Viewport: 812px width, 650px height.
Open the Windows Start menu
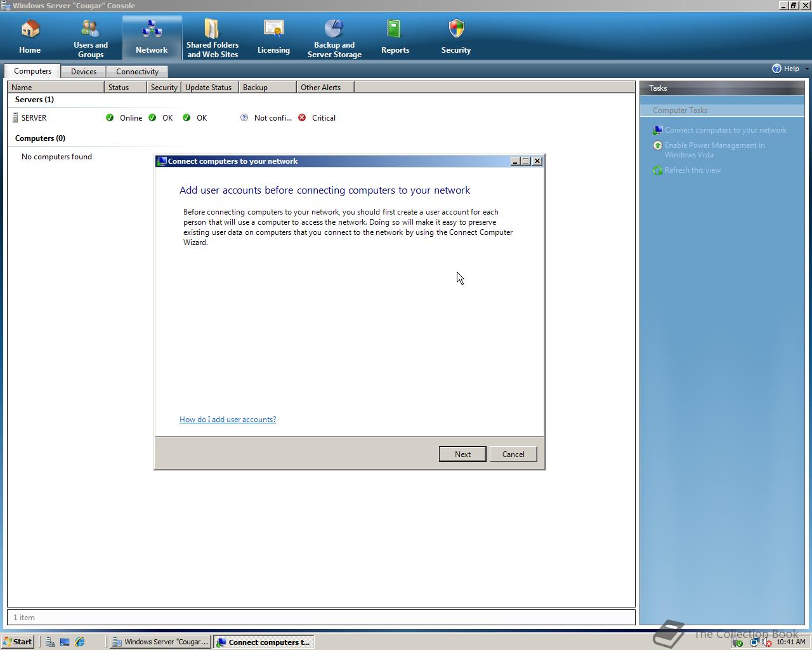pyautogui.click(x=18, y=642)
